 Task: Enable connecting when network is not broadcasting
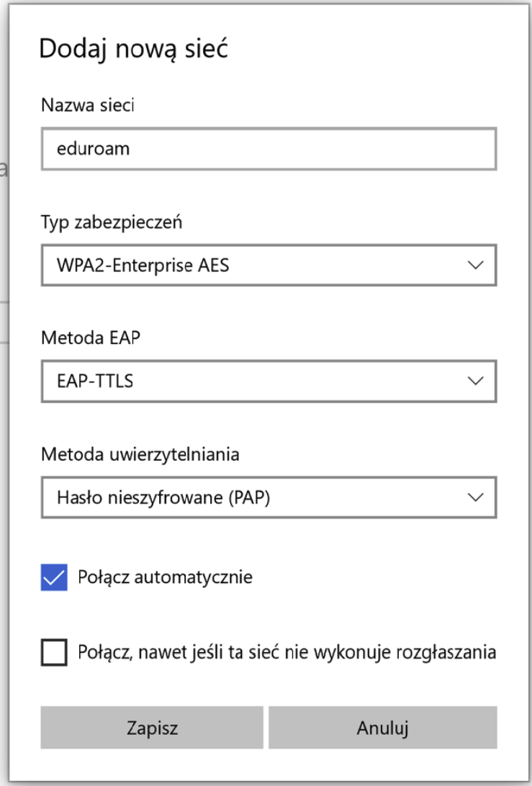click(55, 651)
